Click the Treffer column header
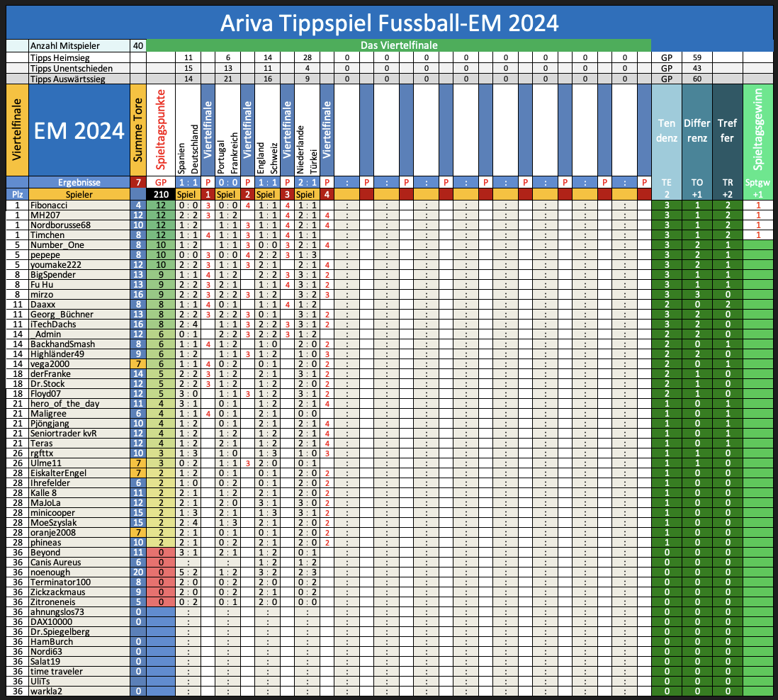The height and width of the screenshot is (700, 778). (x=727, y=130)
